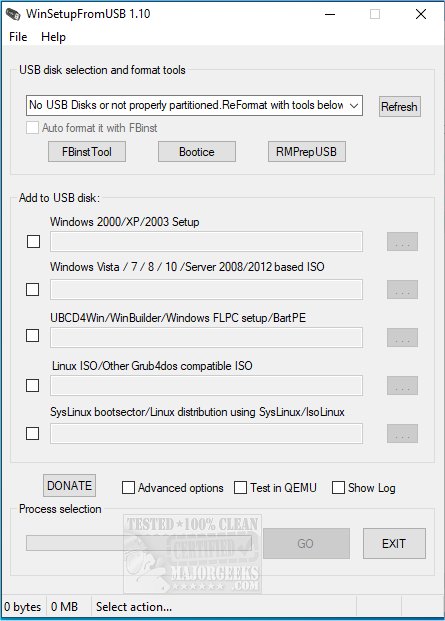Launch RMPrepUSB tool
This screenshot has width=445, height=621.
(306, 152)
